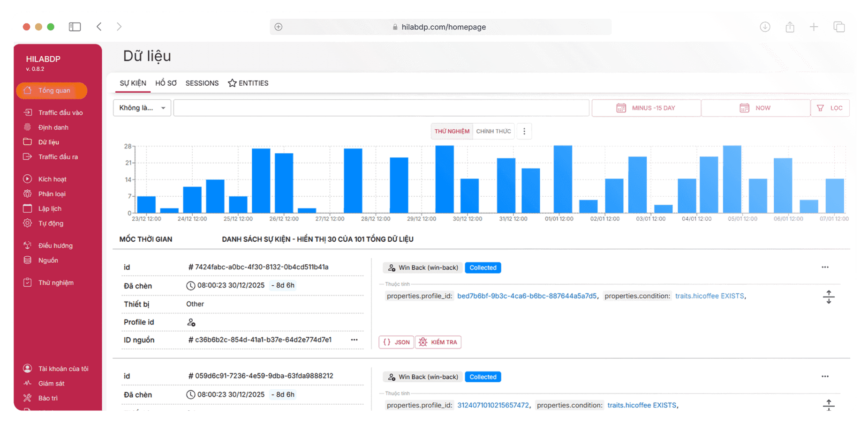The width and height of the screenshot is (868, 423).
Task: Switch to the ENTITIES tab
Action: tap(248, 83)
